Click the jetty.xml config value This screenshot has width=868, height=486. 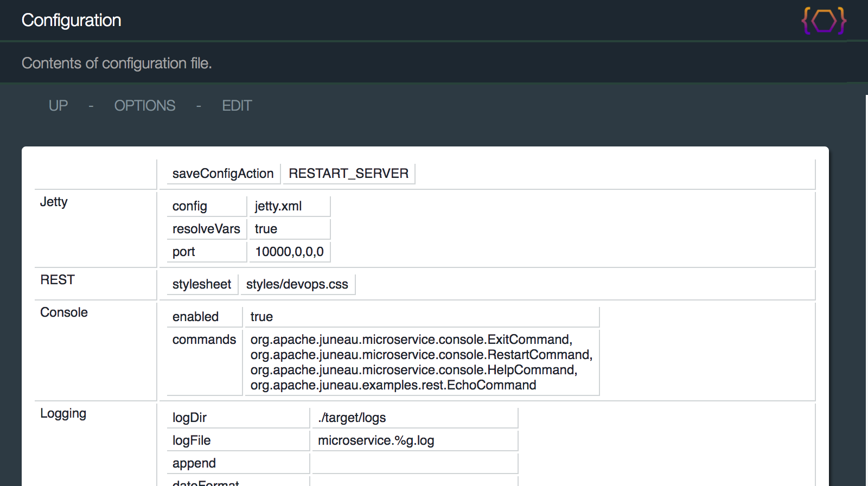(x=278, y=206)
